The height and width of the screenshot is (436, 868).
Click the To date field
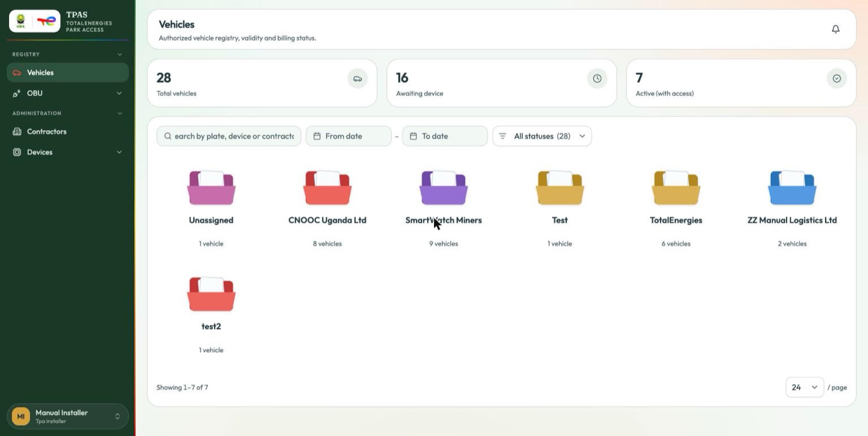click(445, 136)
